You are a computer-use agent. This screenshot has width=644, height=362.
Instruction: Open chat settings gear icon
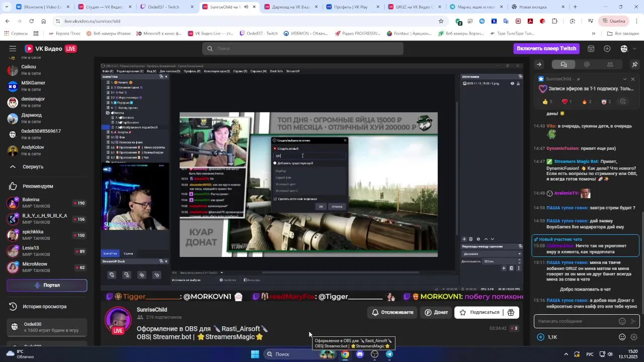click(x=634, y=337)
